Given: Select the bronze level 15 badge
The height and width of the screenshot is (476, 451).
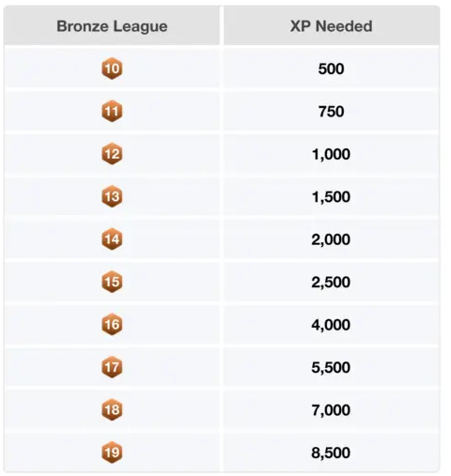Looking at the screenshot, I should click(112, 282).
